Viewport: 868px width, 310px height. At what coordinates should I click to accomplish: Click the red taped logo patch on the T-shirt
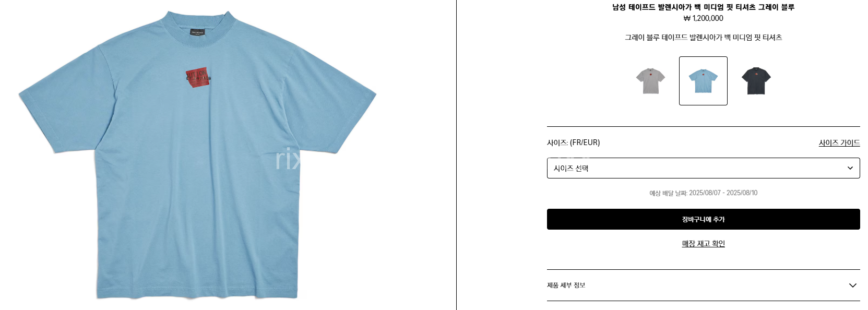pos(198,77)
